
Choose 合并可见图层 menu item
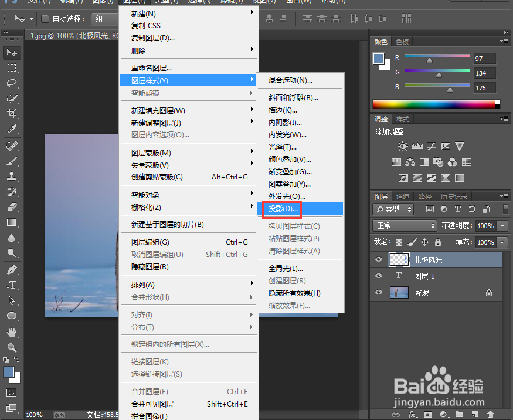tap(188, 404)
